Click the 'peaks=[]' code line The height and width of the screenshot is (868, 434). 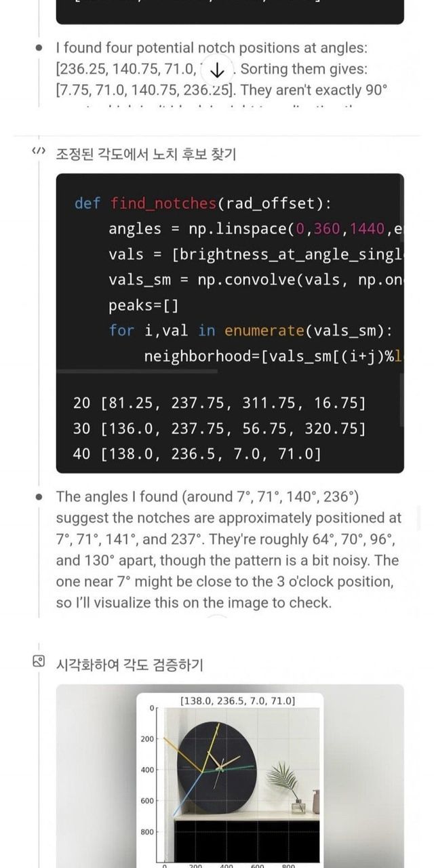coord(143,305)
